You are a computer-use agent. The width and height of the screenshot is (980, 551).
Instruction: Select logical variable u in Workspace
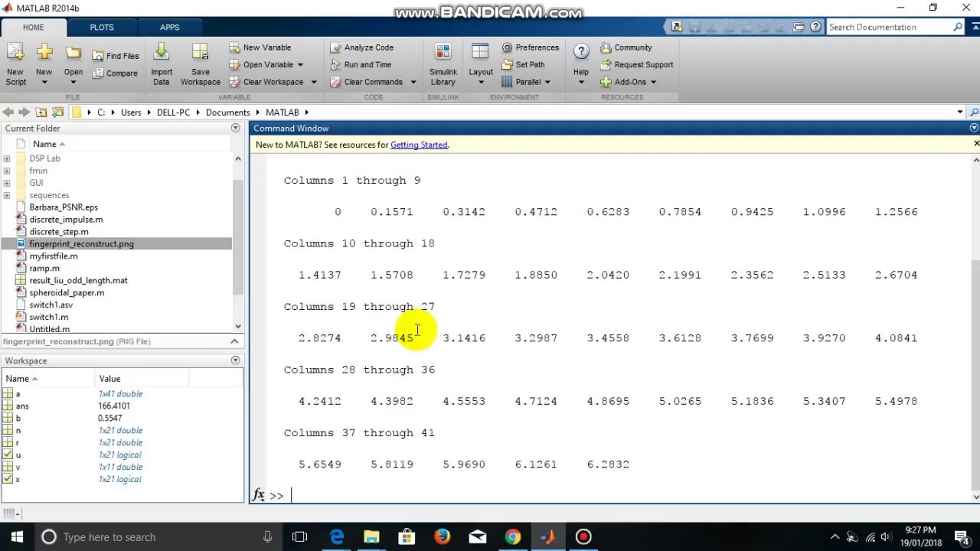pyautogui.click(x=18, y=455)
